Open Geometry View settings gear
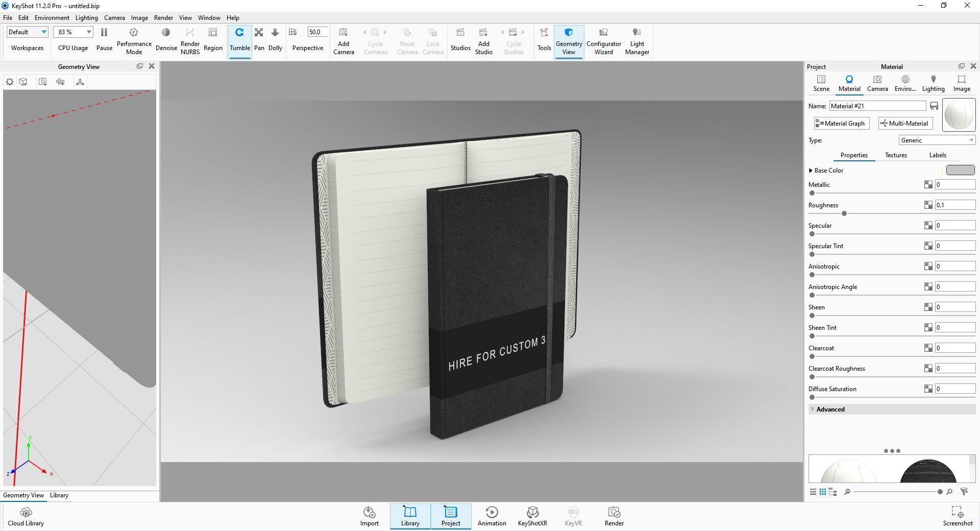The height and width of the screenshot is (531, 980). (x=10, y=82)
